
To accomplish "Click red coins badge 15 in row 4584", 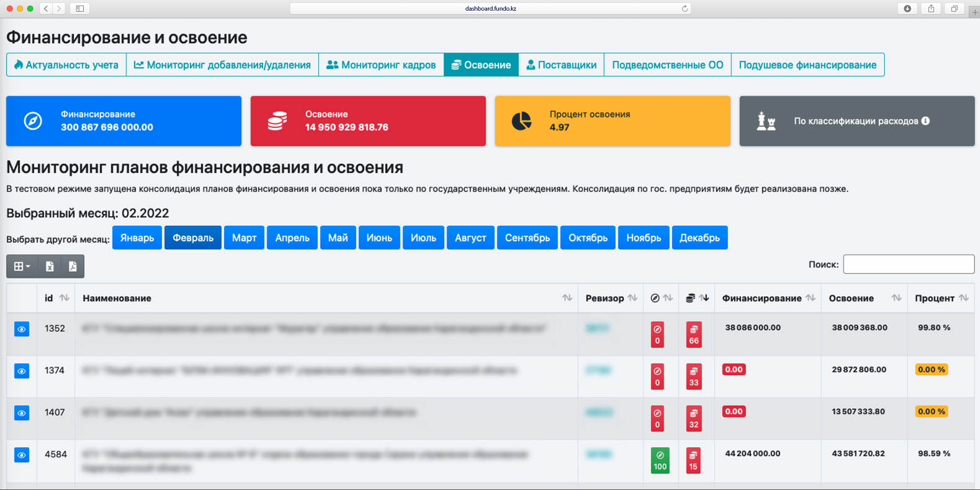I will click(x=693, y=460).
